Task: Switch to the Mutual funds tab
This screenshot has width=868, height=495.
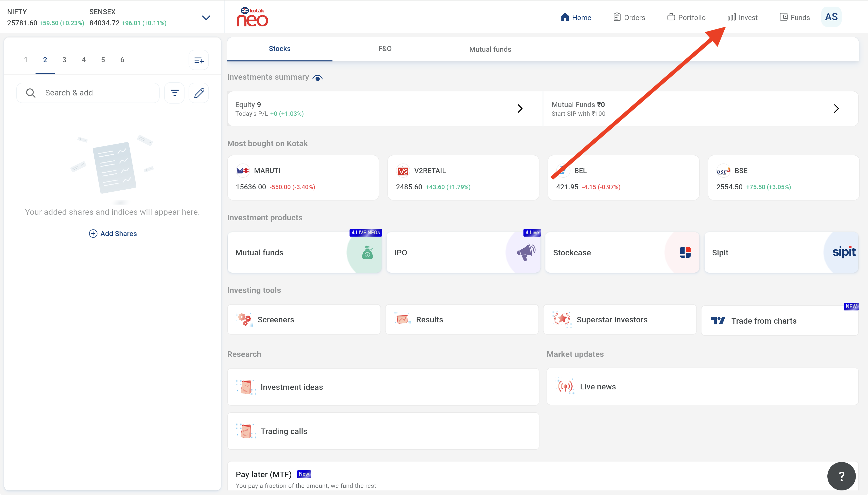Action: point(490,49)
